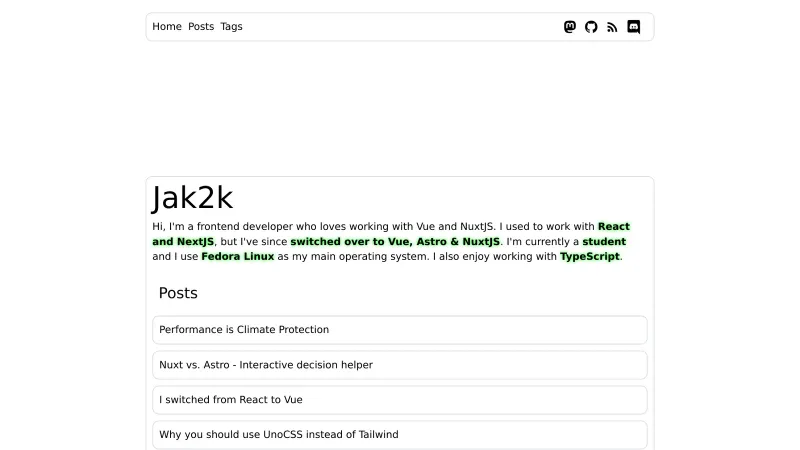Click the "Hi, I'm a frontend developer" intro text

tap(250, 227)
